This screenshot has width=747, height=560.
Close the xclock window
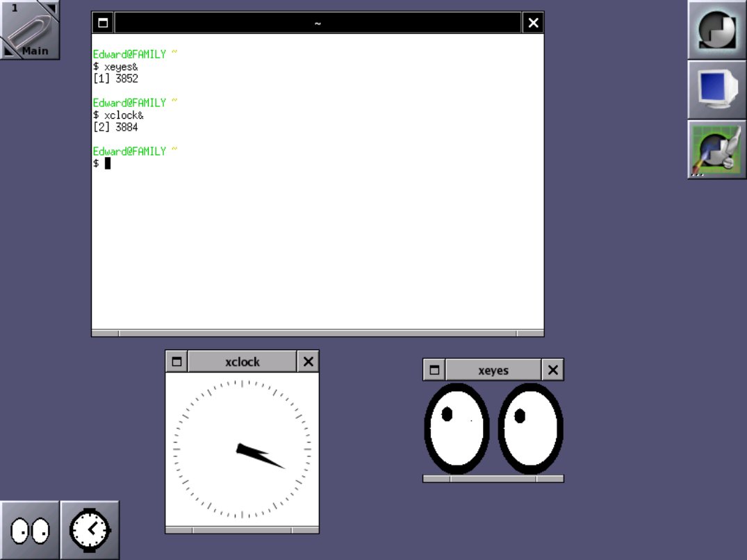click(x=308, y=361)
